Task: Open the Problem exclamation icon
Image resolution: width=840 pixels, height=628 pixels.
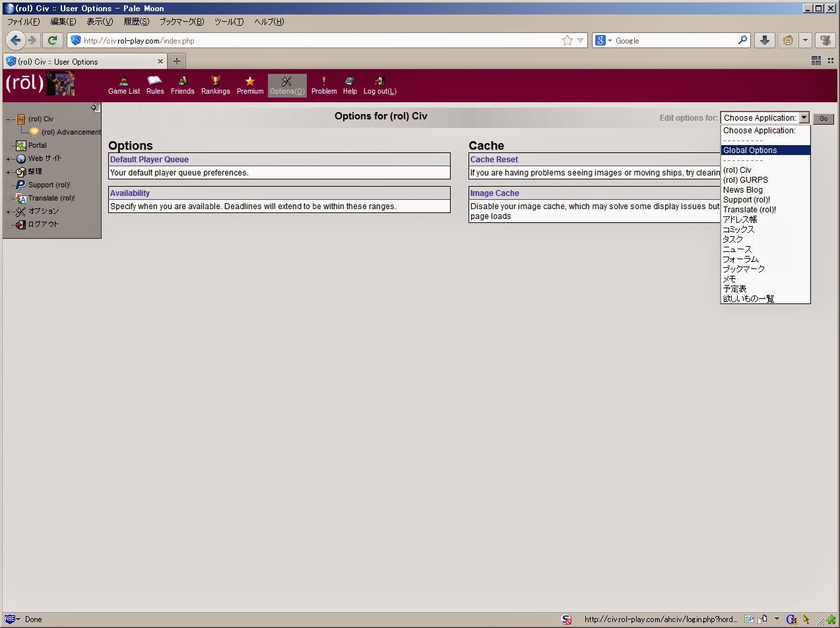Action: click(x=324, y=81)
